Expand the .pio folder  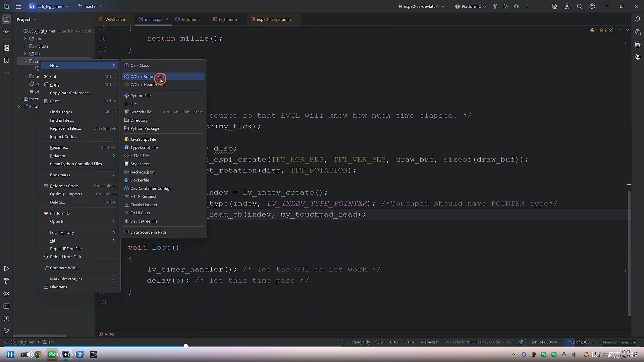click(x=25, y=39)
